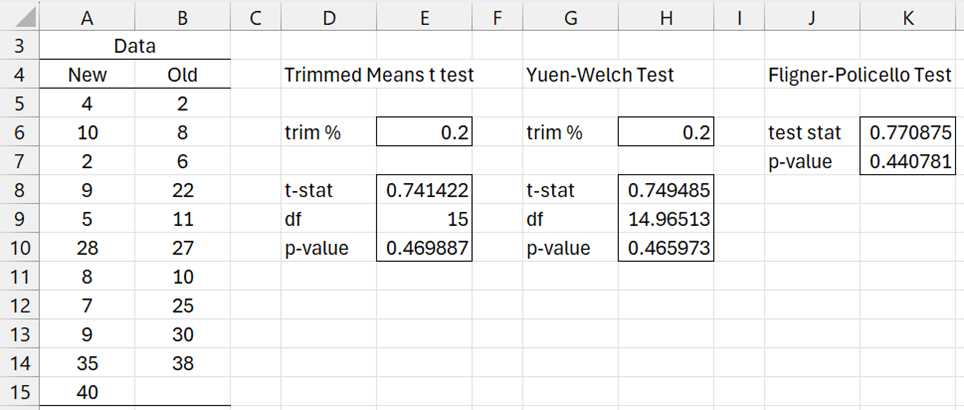
Task: Select column D header
Action: pos(328,15)
